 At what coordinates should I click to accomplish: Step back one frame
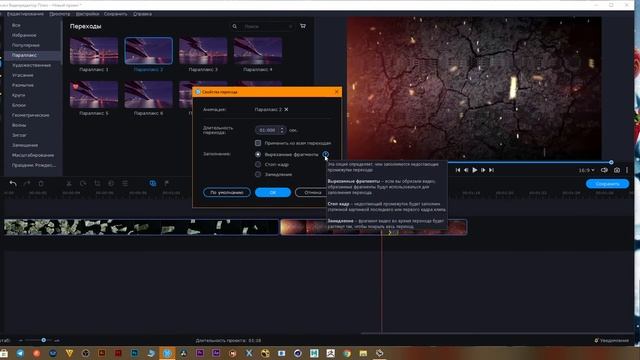tap(466, 170)
